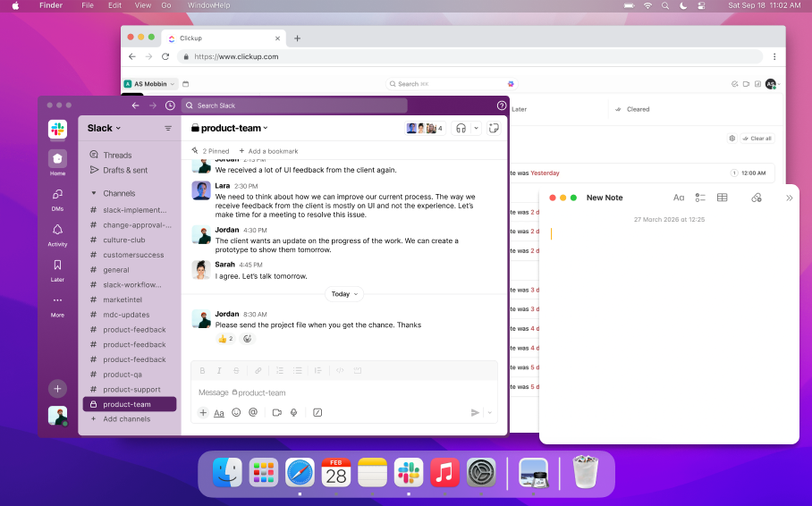Open send options dropdown arrow
812x506 pixels.
tap(489, 412)
